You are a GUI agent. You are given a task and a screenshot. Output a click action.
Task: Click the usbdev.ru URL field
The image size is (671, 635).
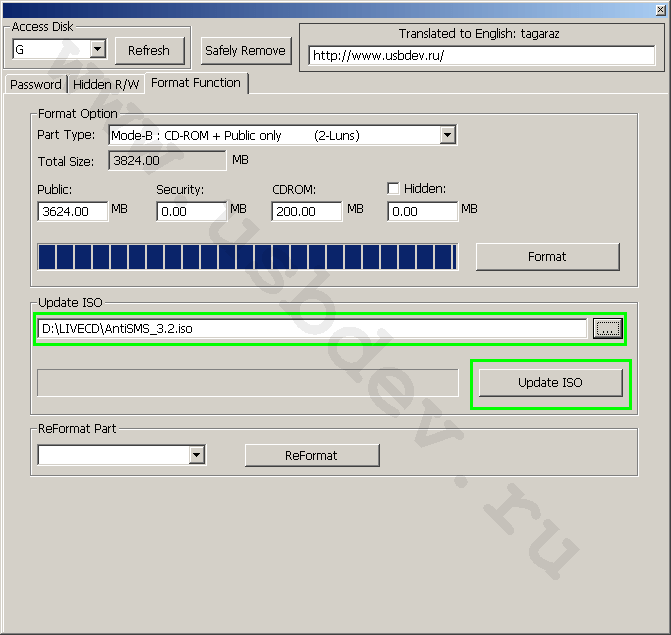click(481, 56)
